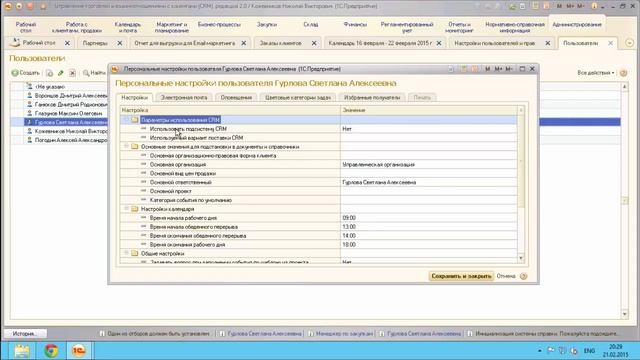Screen dimensions: 640x360
Task: Switch to the Оповещения tab
Action: pos(236,98)
